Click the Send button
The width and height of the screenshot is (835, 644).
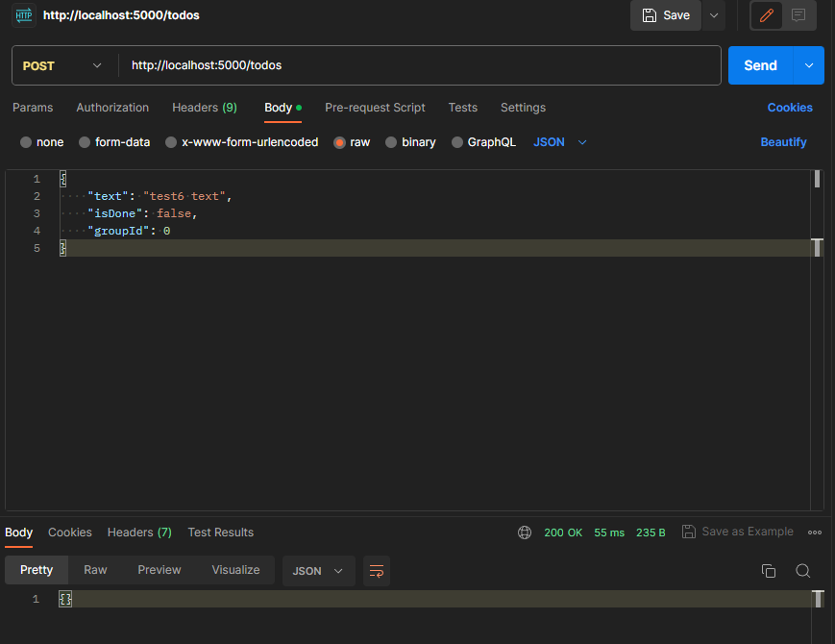click(760, 65)
